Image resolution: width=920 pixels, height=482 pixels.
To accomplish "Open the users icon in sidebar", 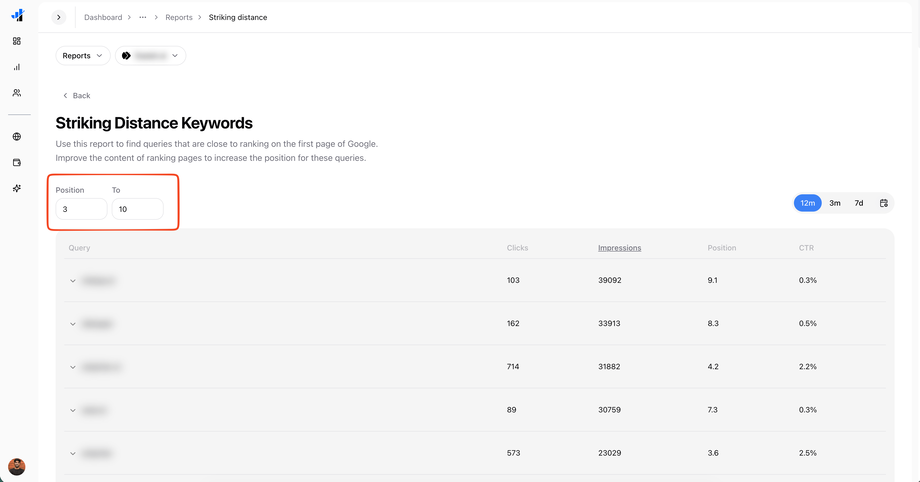I will pyautogui.click(x=17, y=93).
